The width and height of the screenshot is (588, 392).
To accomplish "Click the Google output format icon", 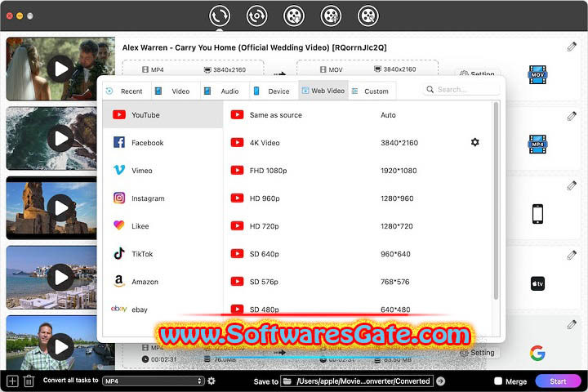I will 537,353.
